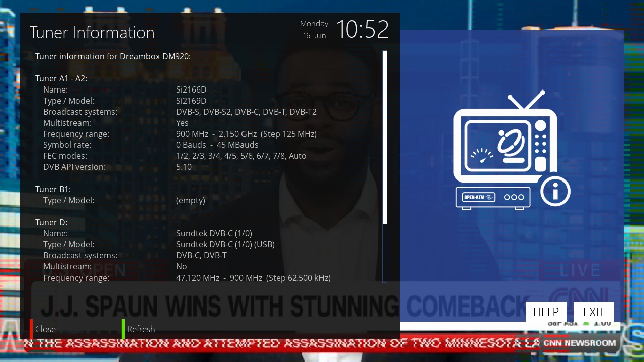Click the tuner list scrollbar

[x=385, y=166]
